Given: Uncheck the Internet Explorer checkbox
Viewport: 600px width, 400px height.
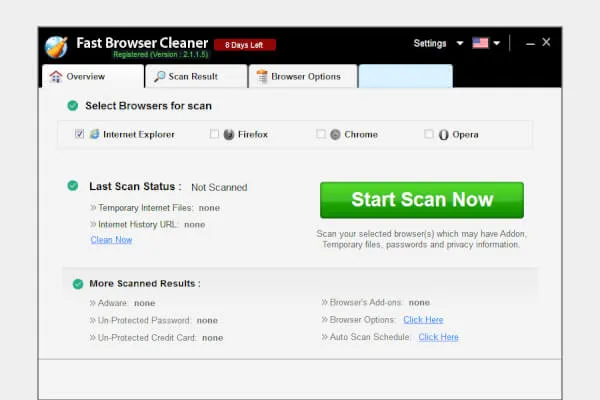Looking at the screenshot, I should [x=79, y=134].
